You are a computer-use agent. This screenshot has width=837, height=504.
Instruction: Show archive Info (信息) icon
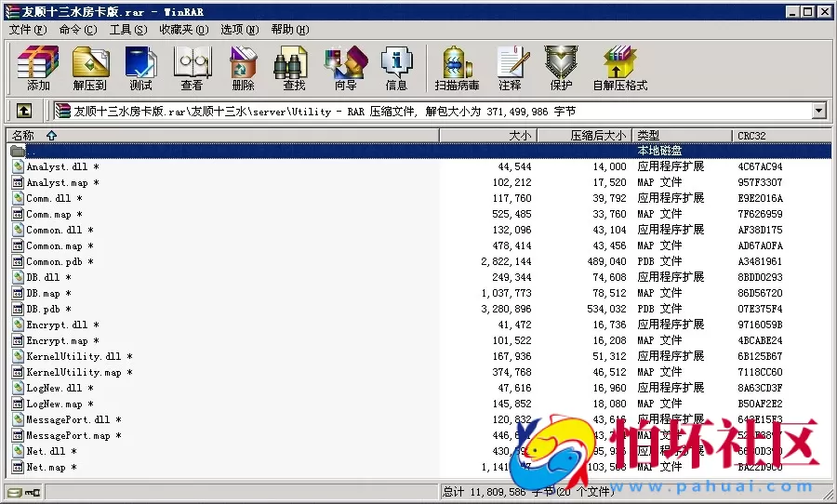[396, 68]
